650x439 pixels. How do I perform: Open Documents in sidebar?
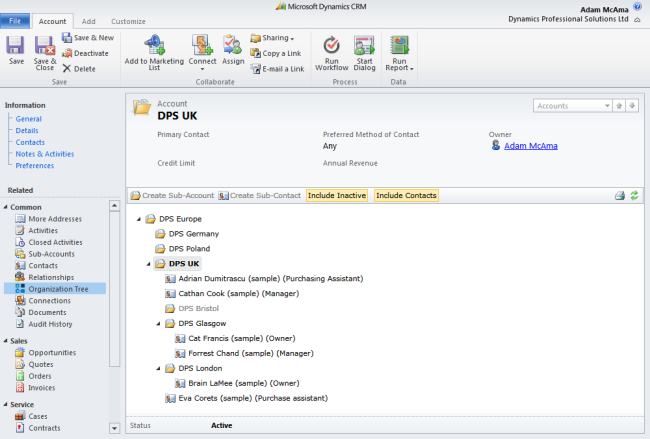(x=41, y=312)
